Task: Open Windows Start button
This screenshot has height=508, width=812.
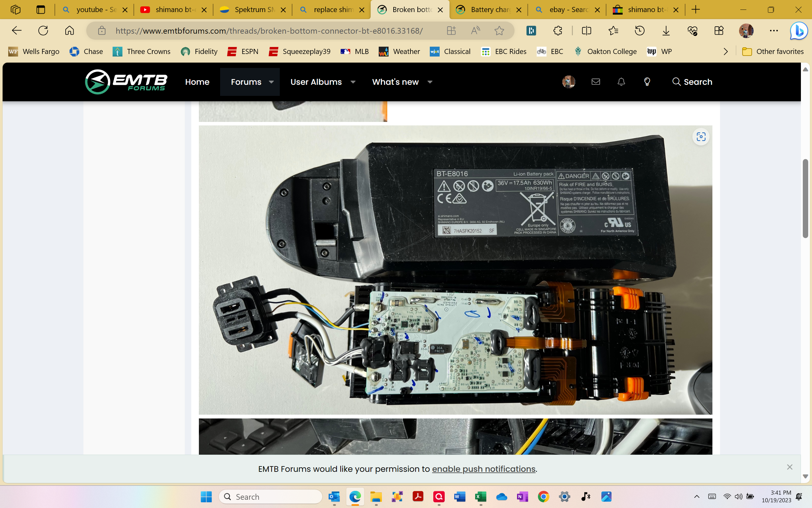Action: 206,497
